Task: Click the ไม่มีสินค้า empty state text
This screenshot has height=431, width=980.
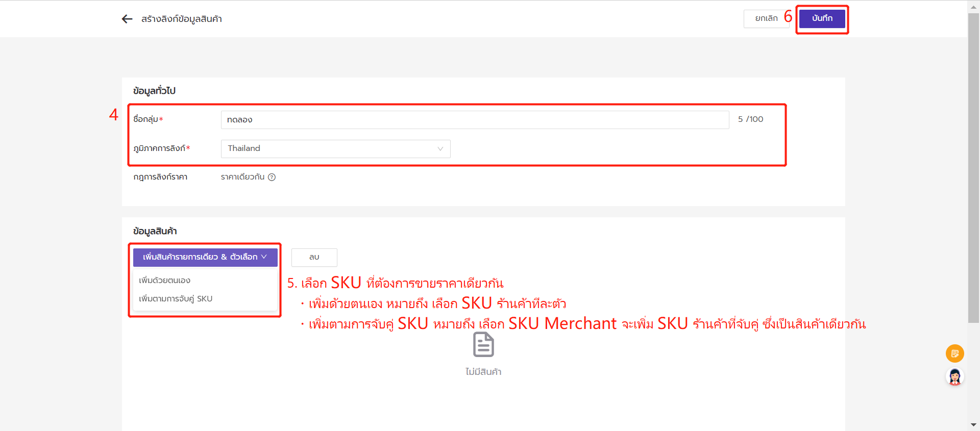Action: click(x=483, y=372)
